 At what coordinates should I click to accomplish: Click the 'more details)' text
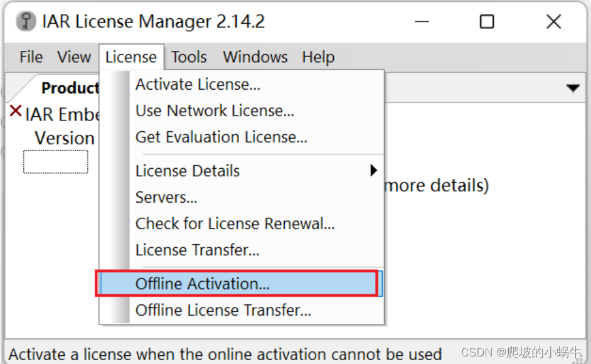(437, 186)
